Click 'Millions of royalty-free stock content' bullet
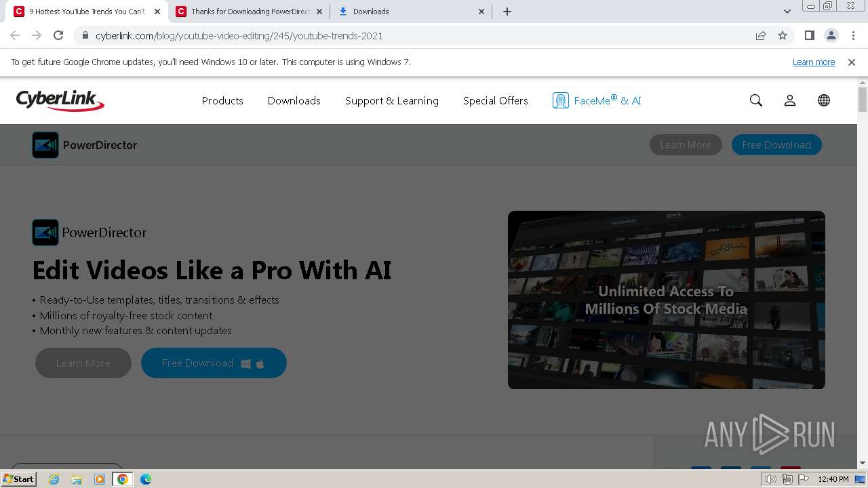 click(125, 315)
